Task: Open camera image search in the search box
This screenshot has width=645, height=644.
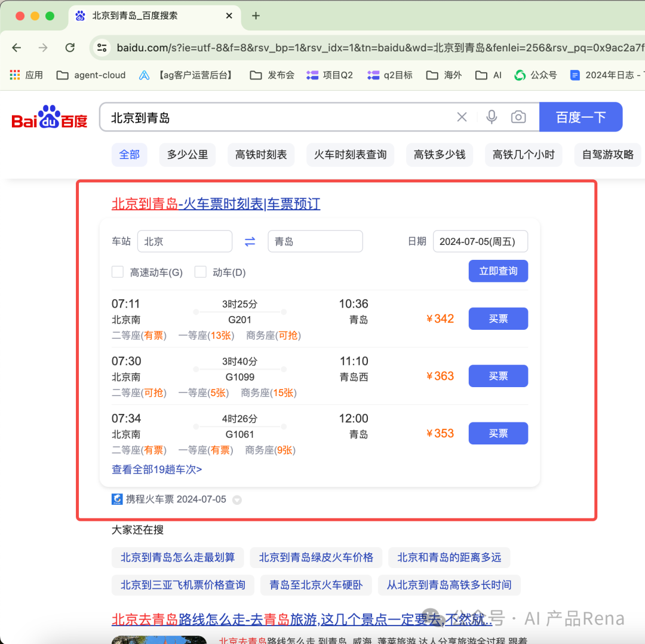Action: coord(518,117)
